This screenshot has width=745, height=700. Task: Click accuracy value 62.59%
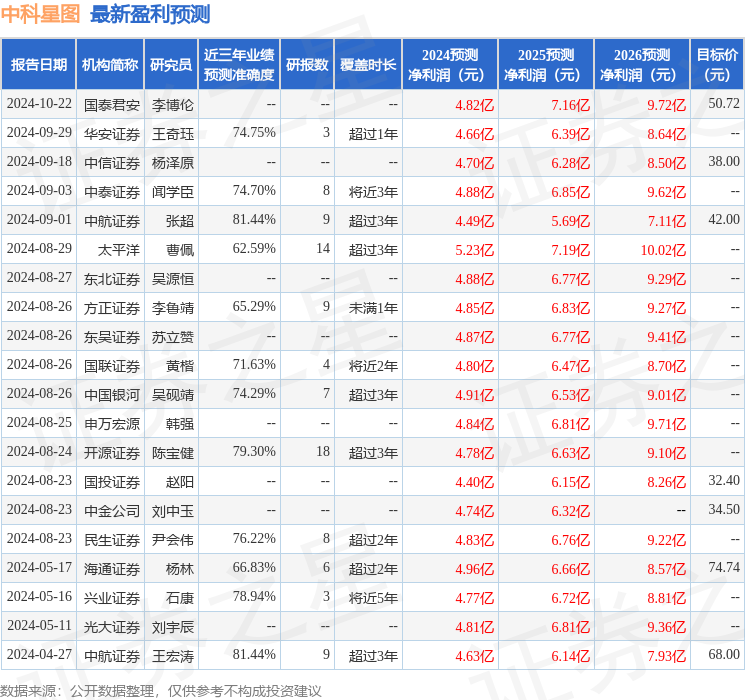tap(254, 248)
